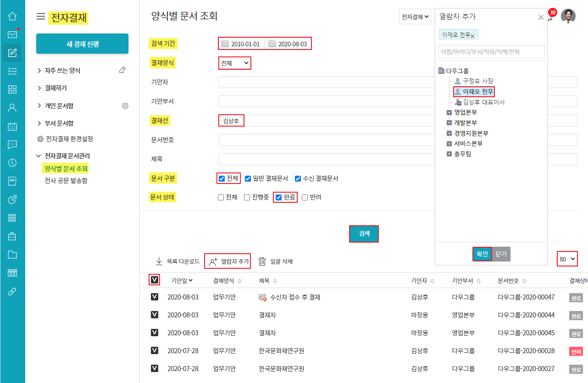Open 전사 공문 발송함 menu item
The image size is (588, 383).
tap(66, 180)
